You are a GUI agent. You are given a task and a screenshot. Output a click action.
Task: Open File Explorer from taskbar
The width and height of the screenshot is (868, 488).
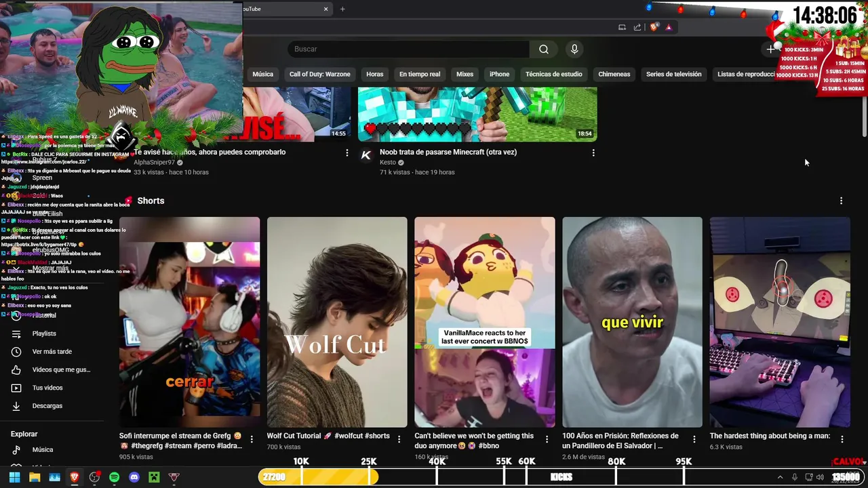[35, 477]
